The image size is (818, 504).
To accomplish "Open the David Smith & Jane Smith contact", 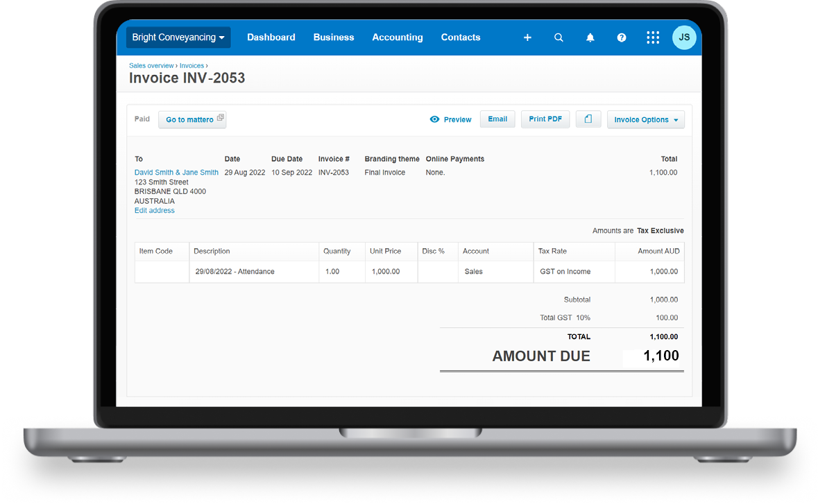I will click(176, 172).
